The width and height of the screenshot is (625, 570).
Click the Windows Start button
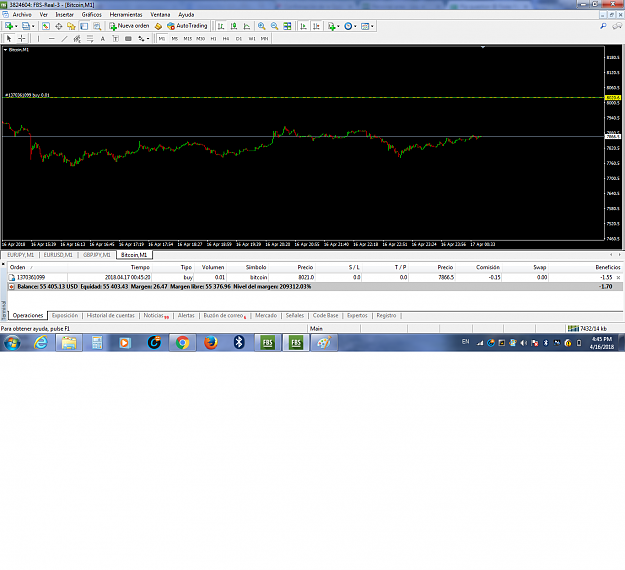point(12,343)
